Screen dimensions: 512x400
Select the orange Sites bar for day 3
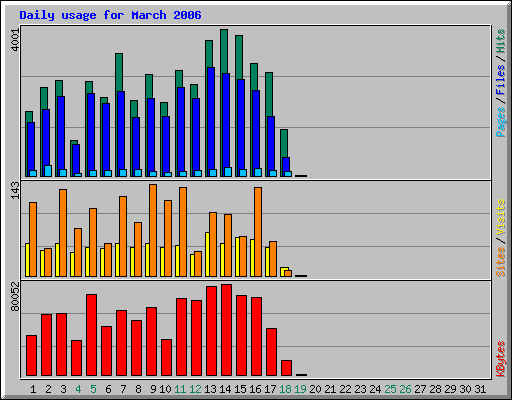click(x=63, y=233)
